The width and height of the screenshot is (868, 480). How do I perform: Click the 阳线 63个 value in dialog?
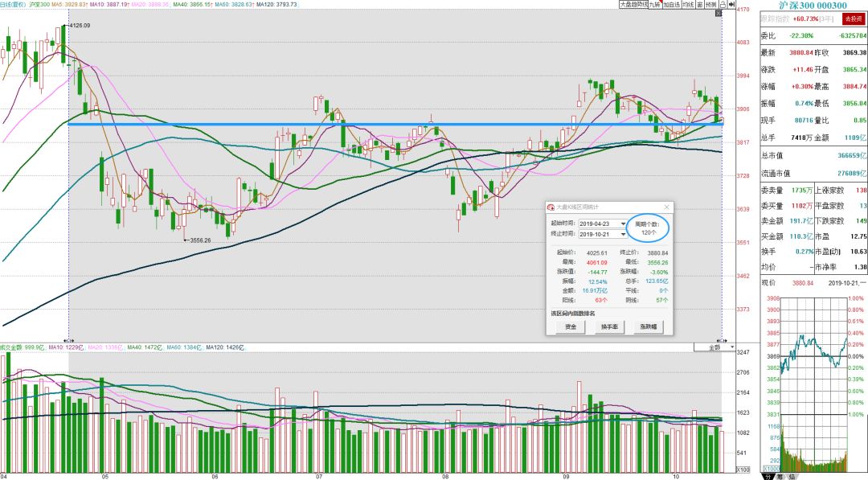601,300
